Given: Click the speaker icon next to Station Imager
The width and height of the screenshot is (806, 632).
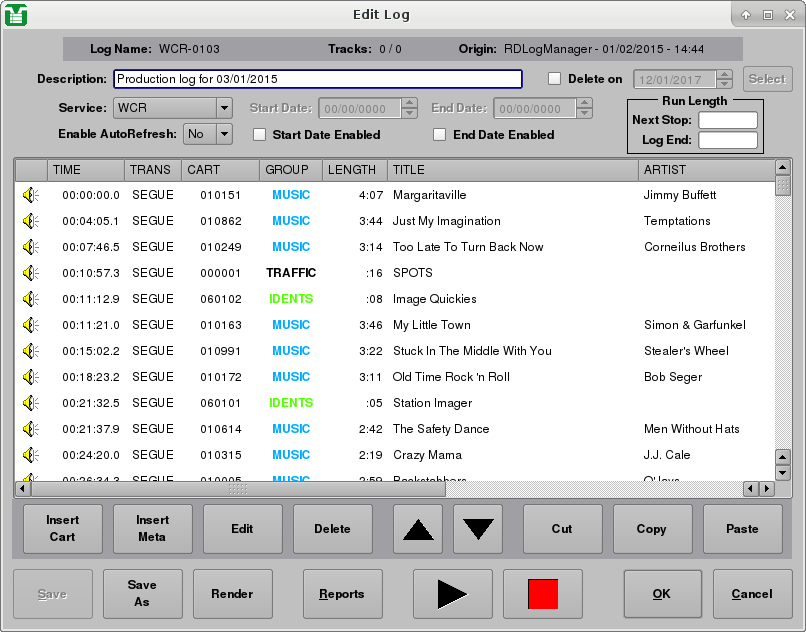Looking at the screenshot, I should pyautogui.click(x=30, y=402).
